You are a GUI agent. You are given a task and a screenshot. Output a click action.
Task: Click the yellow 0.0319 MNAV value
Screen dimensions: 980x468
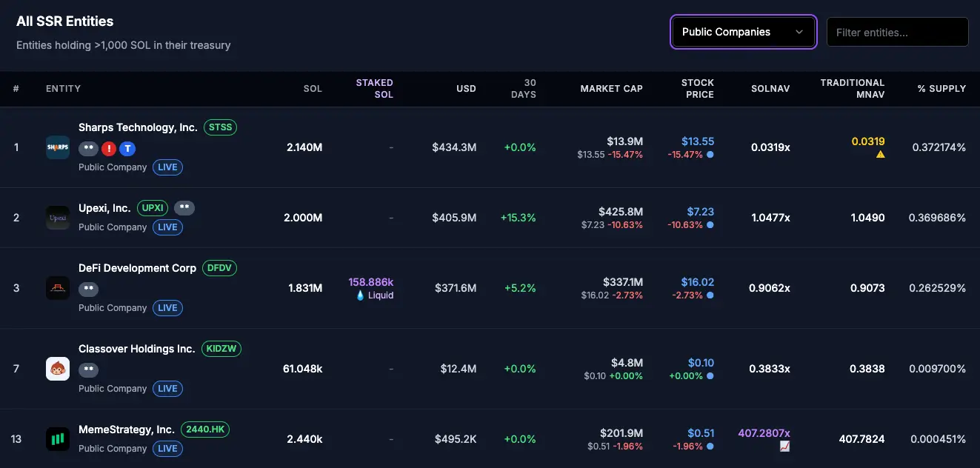tap(868, 141)
